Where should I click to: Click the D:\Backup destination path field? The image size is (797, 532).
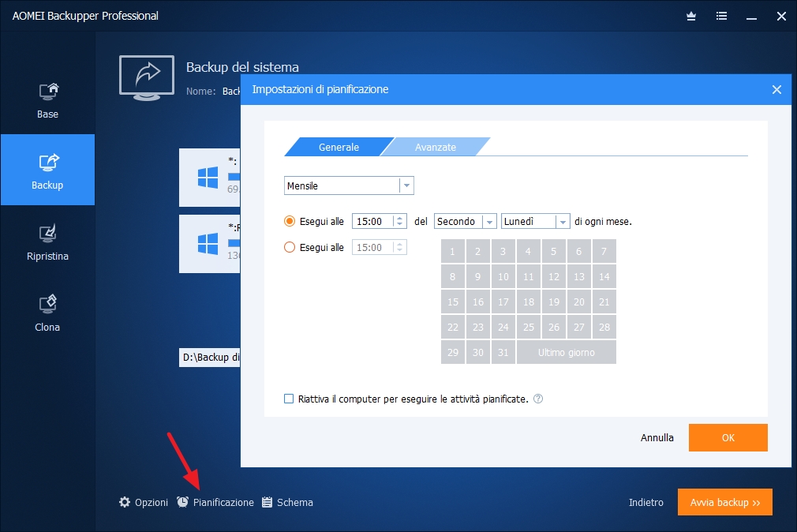pyautogui.click(x=210, y=358)
